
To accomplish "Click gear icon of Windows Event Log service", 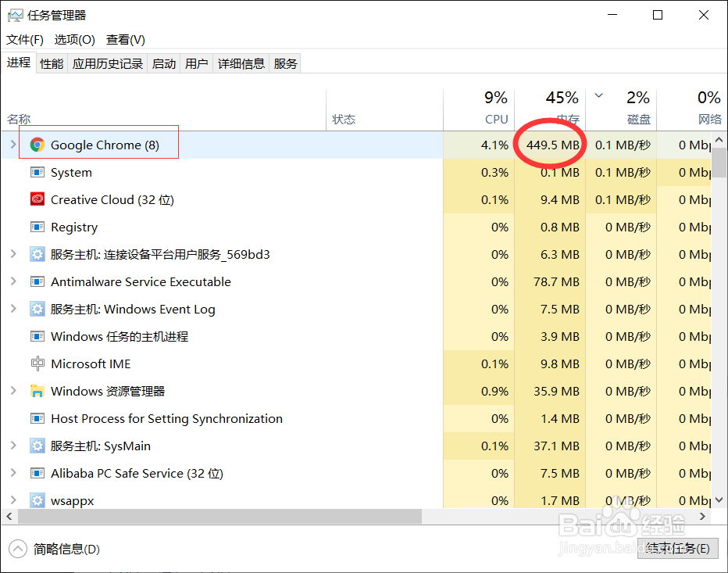I will tap(37, 309).
